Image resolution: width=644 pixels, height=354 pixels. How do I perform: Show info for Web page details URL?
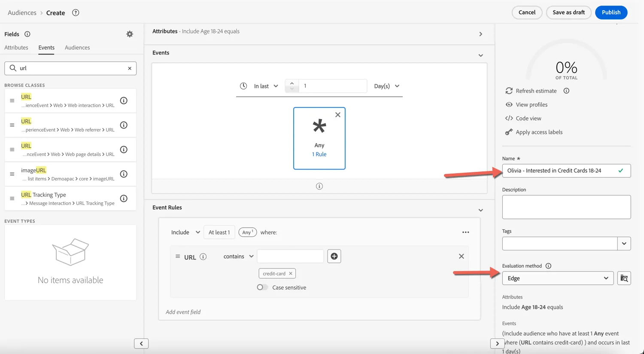tap(124, 150)
